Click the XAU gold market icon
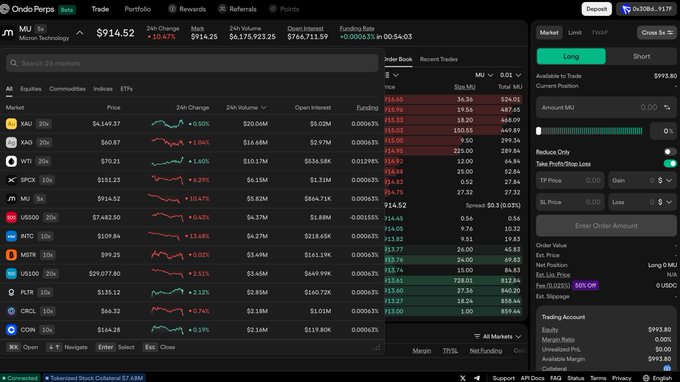Image resolution: width=680 pixels, height=382 pixels. pos(11,124)
